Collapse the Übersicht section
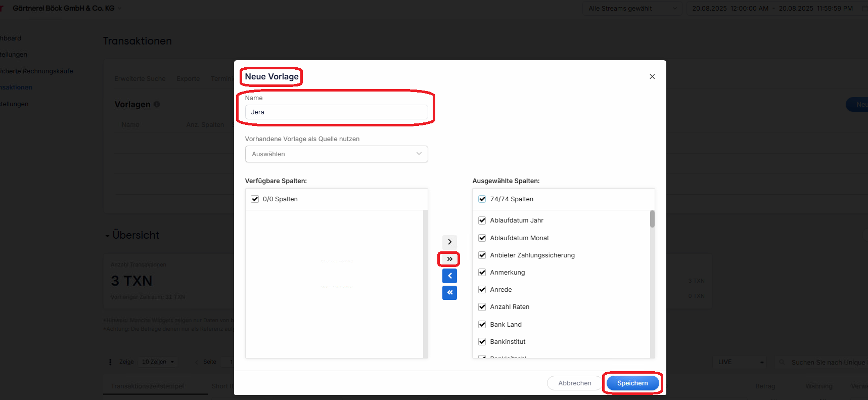Image resolution: width=868 pixels, height=400 pixels. (x=108, y=236)
